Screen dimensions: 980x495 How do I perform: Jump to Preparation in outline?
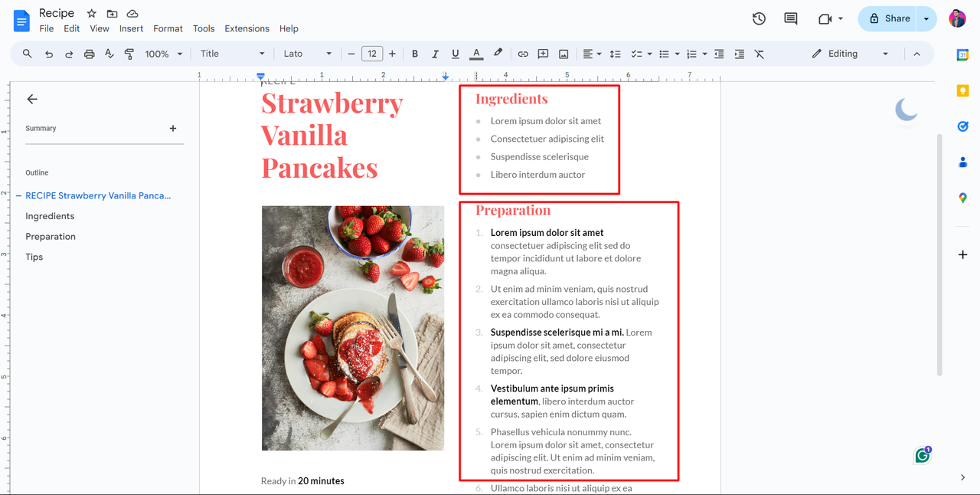(51, 237)
